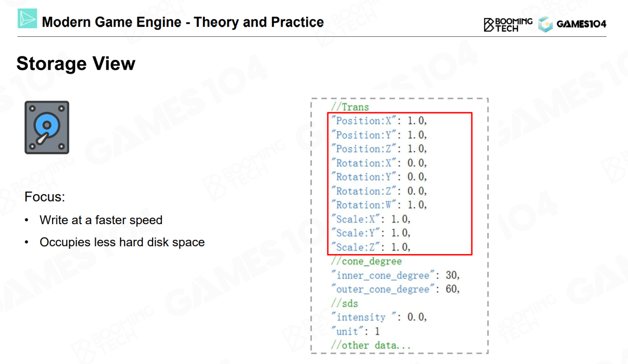Click the hard disk drive icon
The image size is (628, 364).
pos(47,128)
